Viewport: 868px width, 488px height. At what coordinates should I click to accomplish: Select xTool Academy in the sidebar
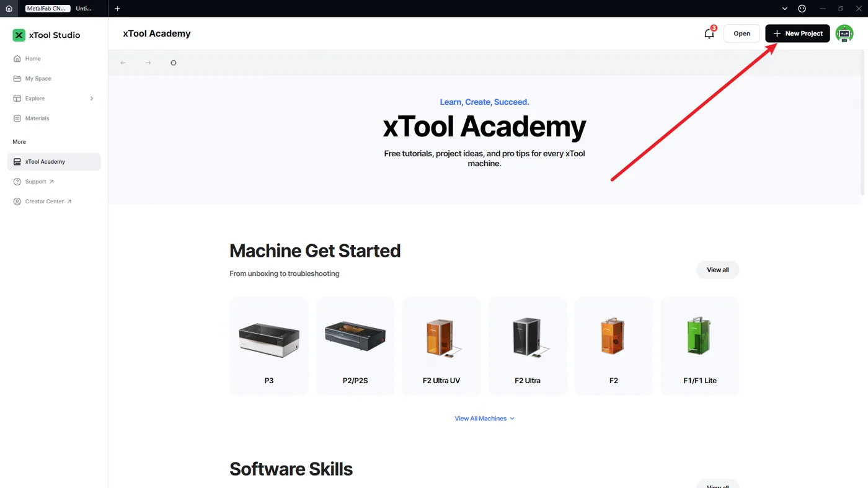[x=54, y=162]
